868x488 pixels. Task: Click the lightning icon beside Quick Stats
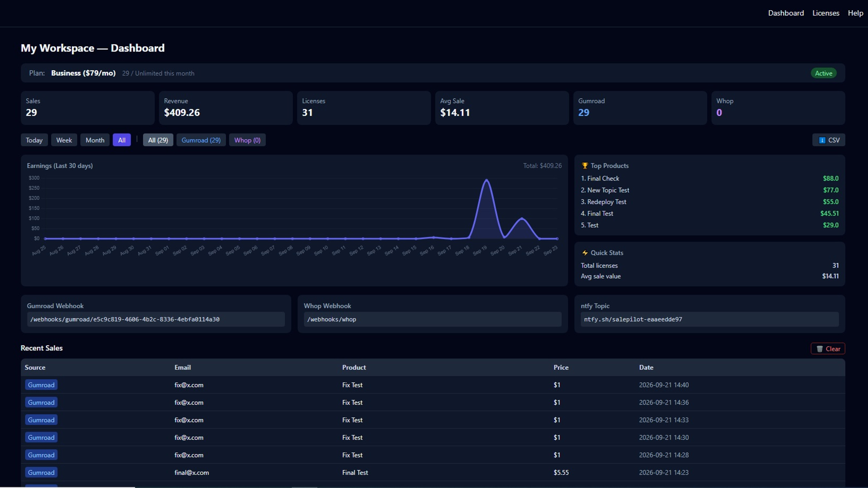pos(585,253)
